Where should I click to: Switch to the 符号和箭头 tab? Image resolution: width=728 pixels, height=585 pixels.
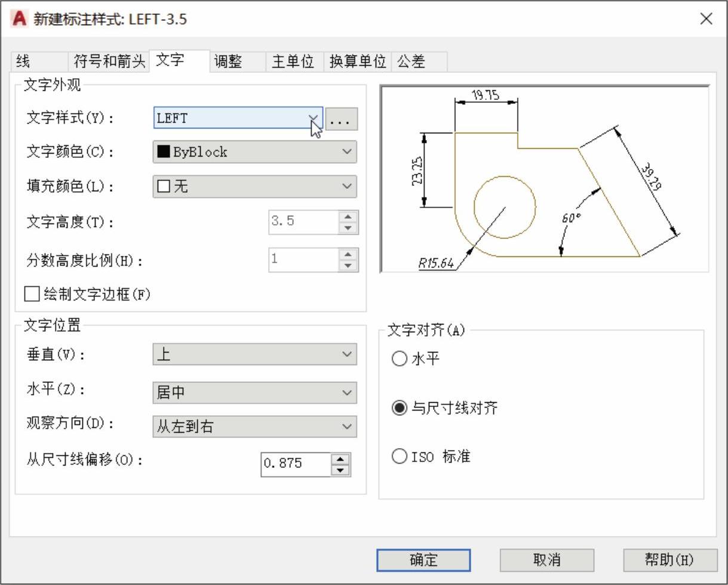pyautogui.click(x=109, y=61)
